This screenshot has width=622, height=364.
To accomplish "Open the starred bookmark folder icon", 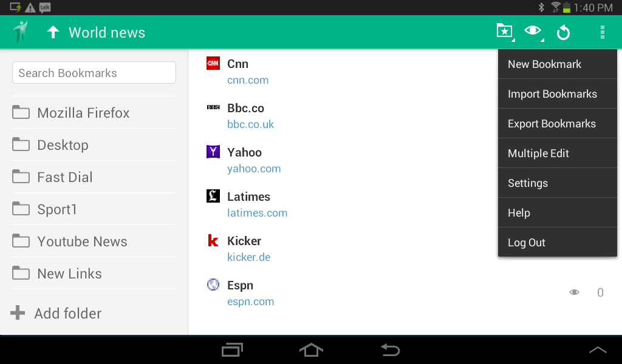I will 505,32.
